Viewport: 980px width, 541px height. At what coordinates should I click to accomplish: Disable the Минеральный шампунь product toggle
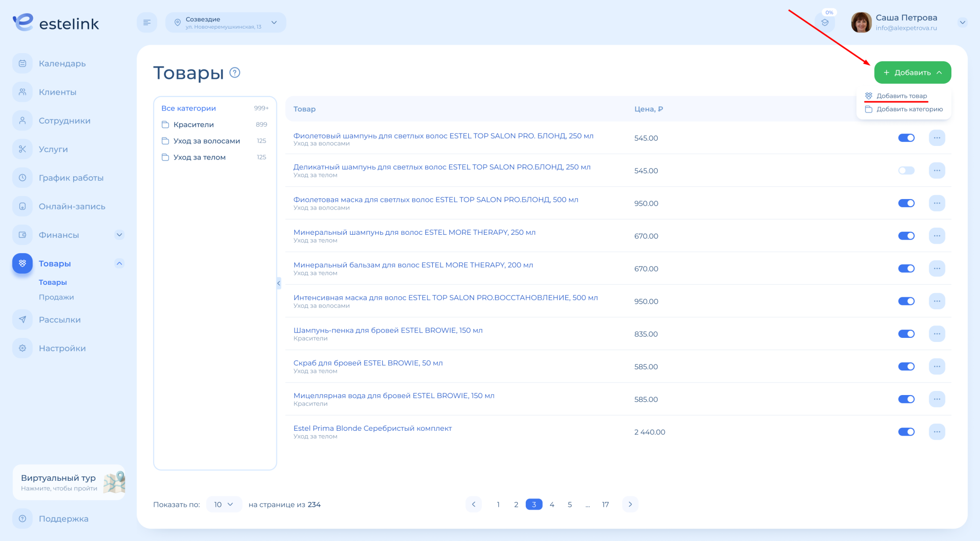906,236
